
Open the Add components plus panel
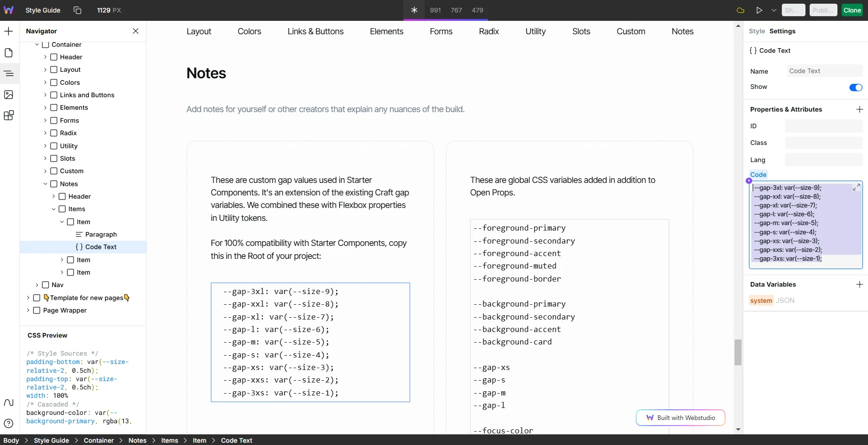click(9, 31)
